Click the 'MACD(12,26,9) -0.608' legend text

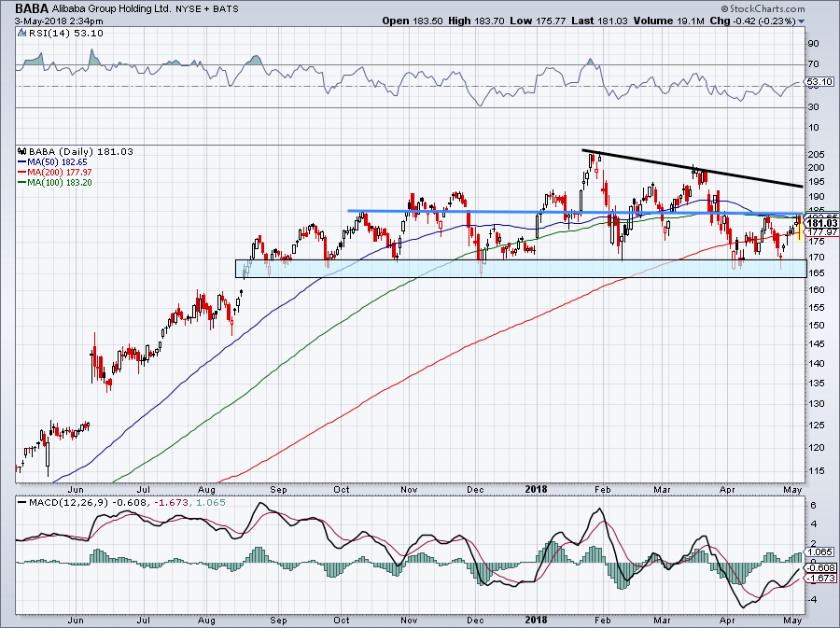90,502
